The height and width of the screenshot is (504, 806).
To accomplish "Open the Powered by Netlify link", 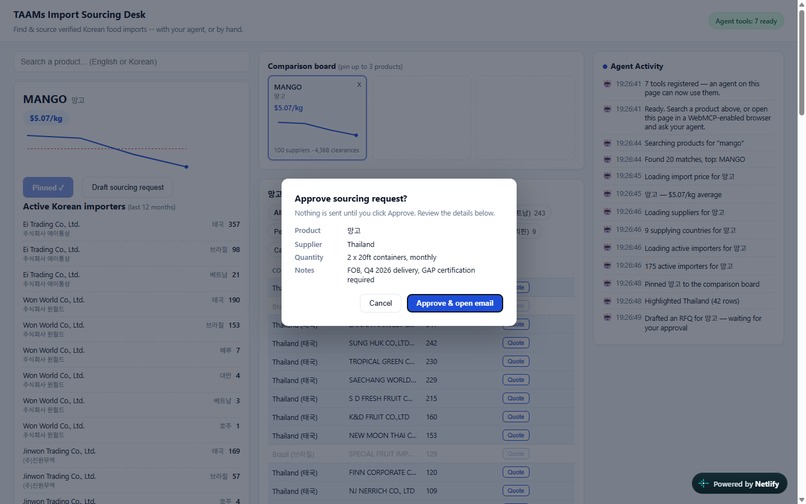I will click(x=739, y=484).
